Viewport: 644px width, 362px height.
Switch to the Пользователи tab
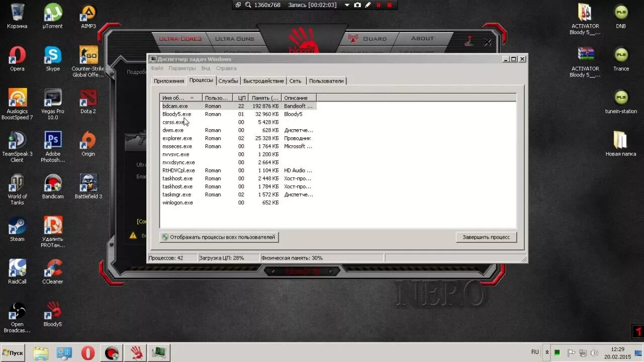coord(327,81)
